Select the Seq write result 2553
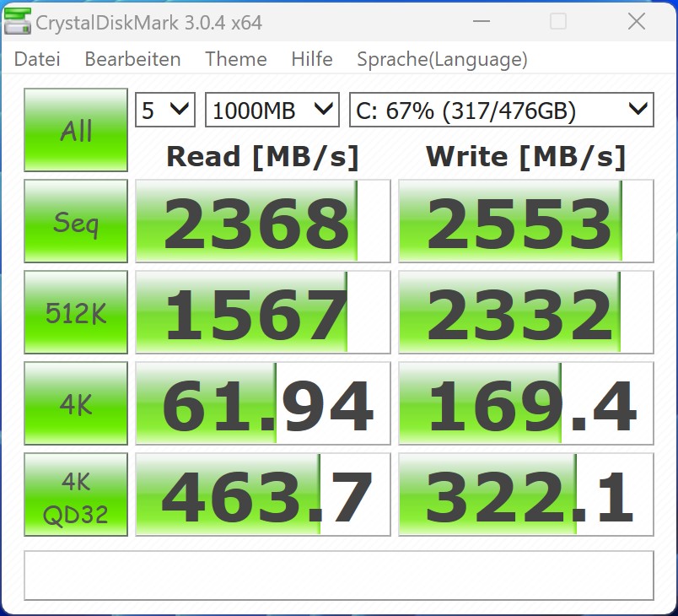Viewport: 678px width, 616px height. tap(526, 221)
